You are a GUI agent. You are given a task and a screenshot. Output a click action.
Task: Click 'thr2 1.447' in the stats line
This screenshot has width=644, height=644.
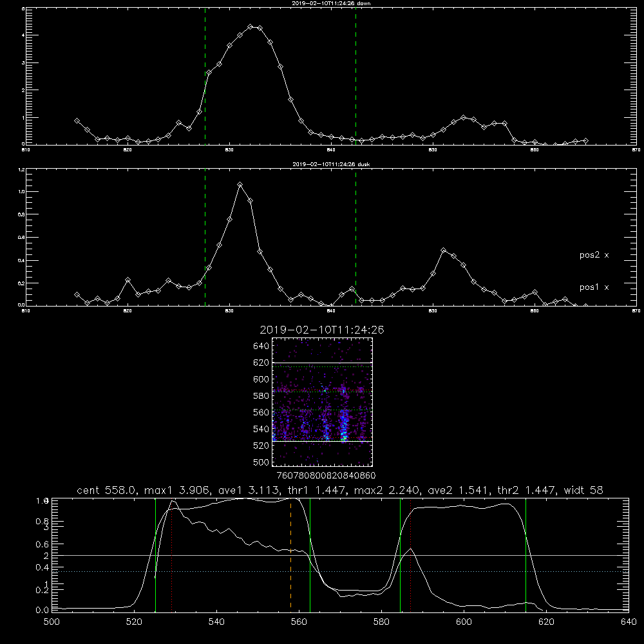point(527,490)
